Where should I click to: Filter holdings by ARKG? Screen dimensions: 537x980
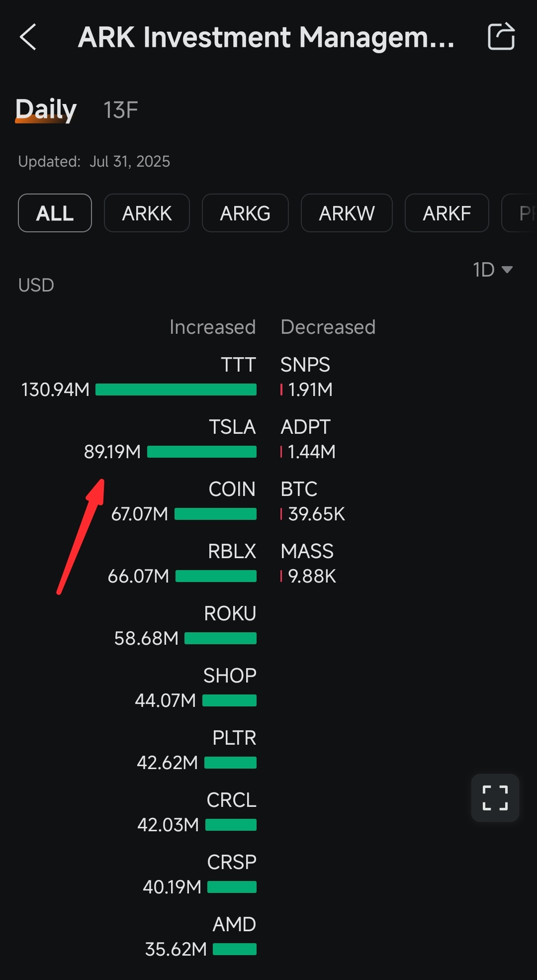coord(245,213)
